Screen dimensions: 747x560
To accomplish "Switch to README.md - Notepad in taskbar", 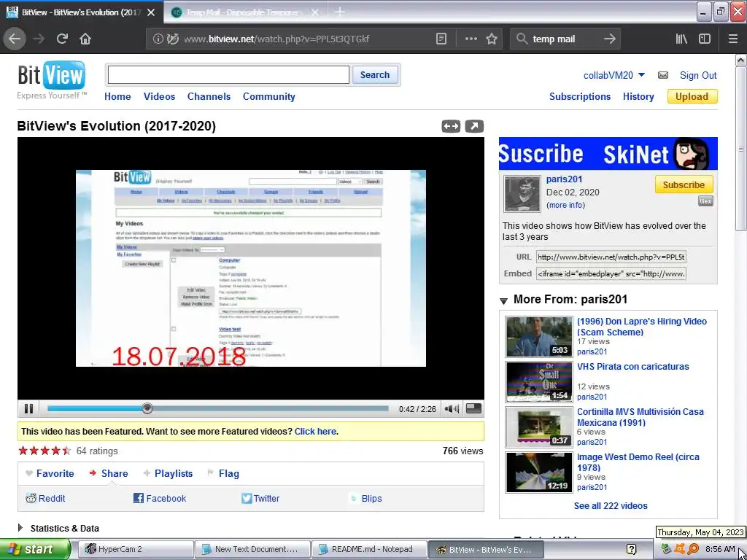I will pyautogui.click(x=369, y=549).
